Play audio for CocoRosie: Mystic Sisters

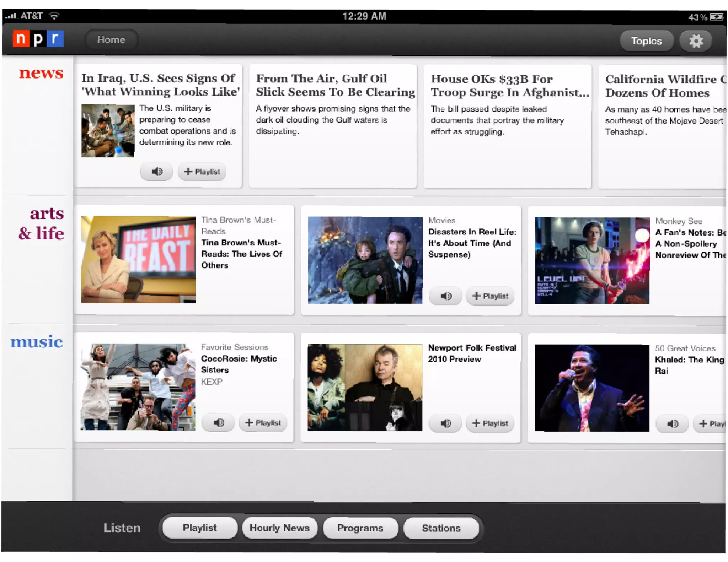click(218, 423)
